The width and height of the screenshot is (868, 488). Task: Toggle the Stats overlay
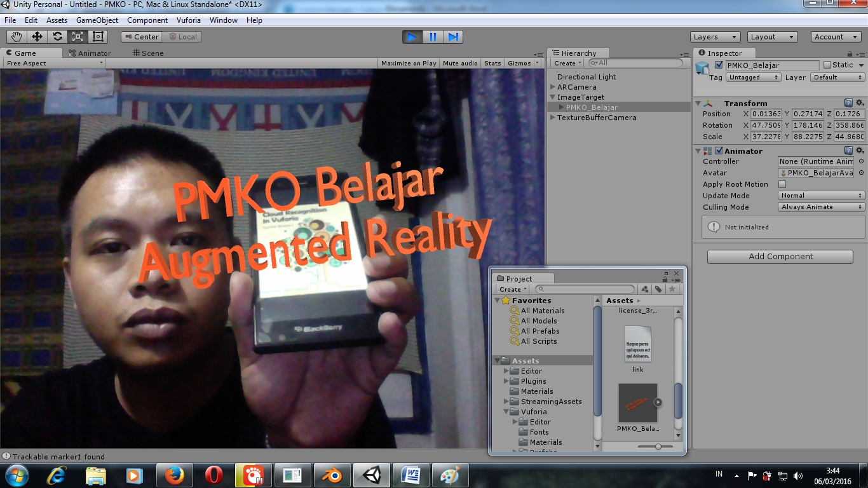492,63
